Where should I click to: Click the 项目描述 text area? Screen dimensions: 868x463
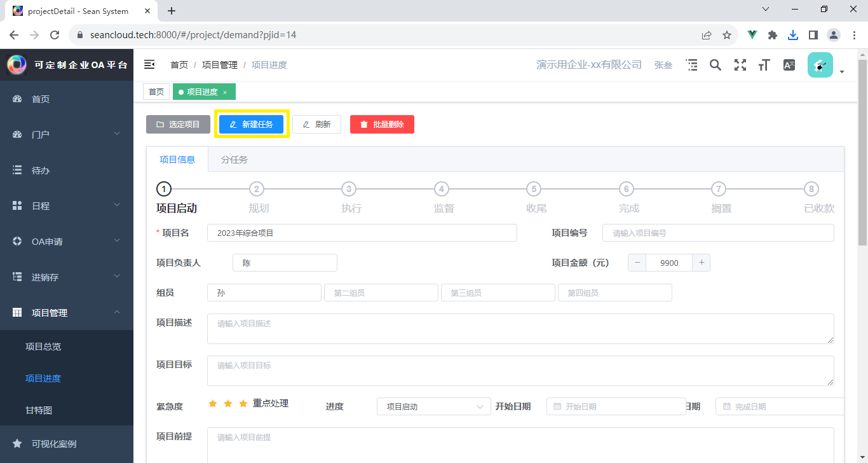(520, 329)
